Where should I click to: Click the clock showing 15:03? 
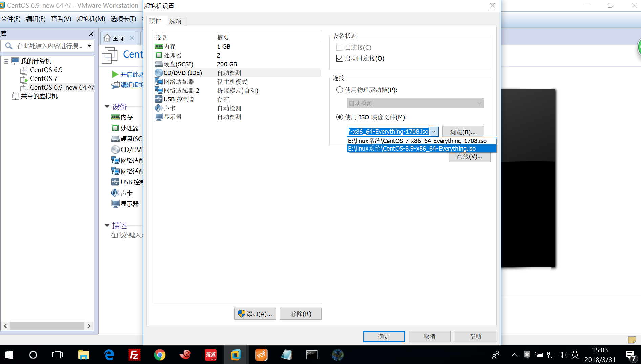(600, 350)
